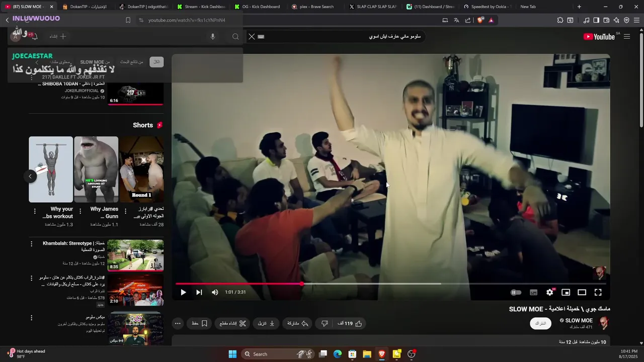Click the youtube.com address bar URL

187,20
